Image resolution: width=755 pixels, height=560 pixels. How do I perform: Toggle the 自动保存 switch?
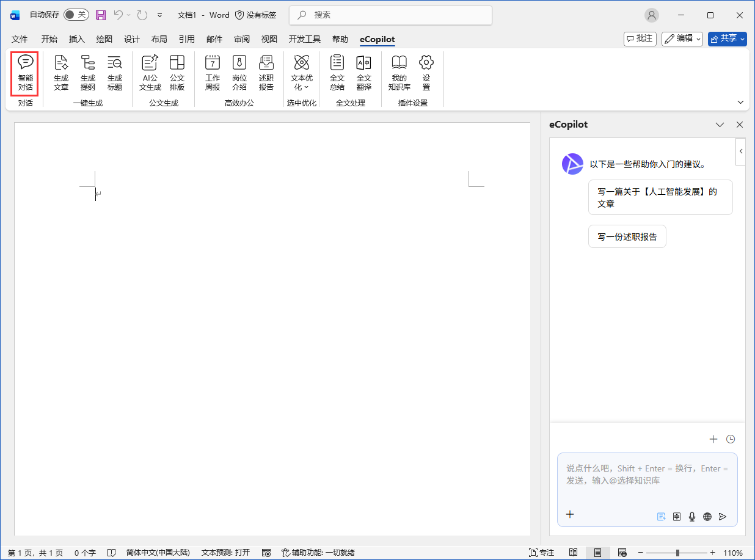(x=76, y=15)
